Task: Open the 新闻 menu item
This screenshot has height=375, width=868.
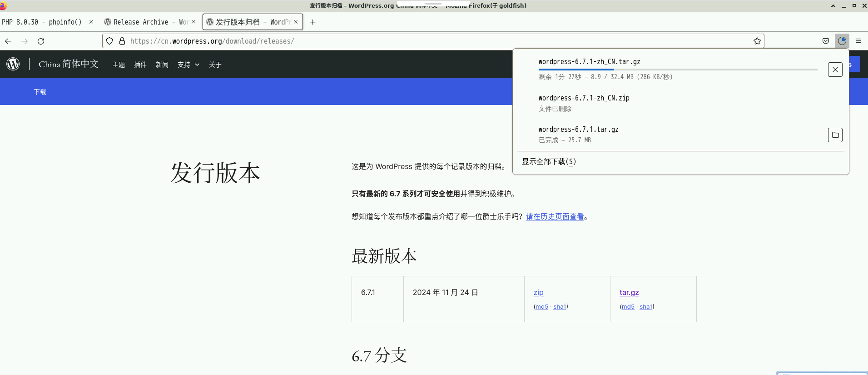Action: tap(162, 65)
